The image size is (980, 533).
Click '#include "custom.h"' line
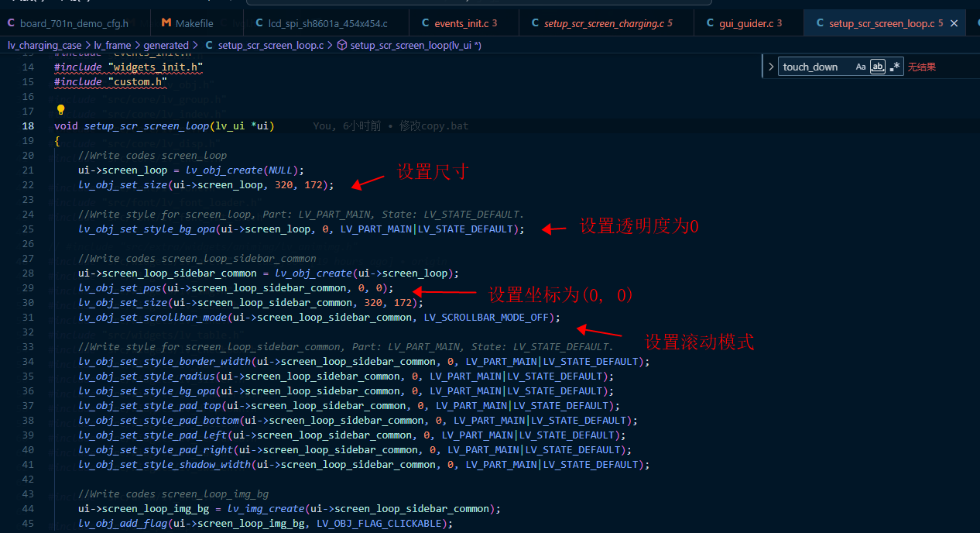point(111,81)
